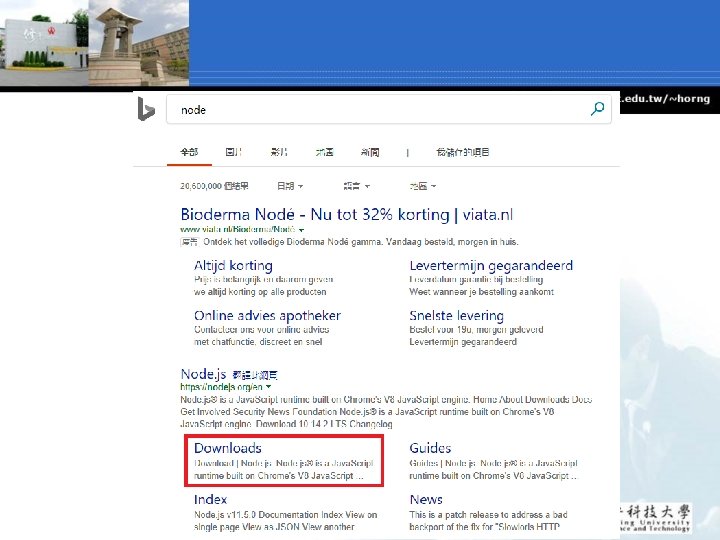
Task: Open the Node.js News sitelink
Action: [x=426, y=500]
